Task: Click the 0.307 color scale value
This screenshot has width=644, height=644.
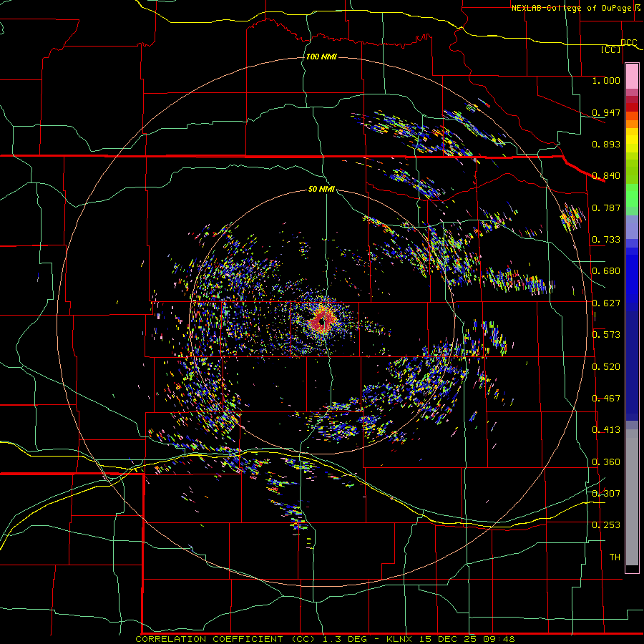Action: pos(606,494)
